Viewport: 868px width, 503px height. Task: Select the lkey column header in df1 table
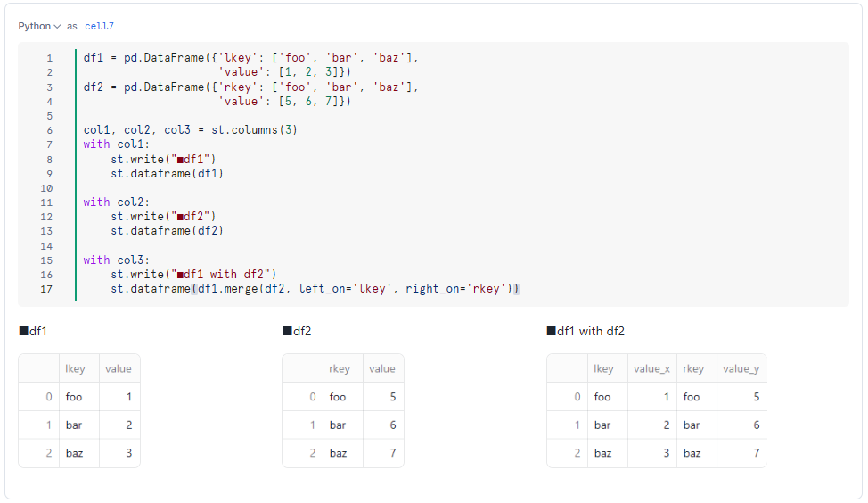pyautogui.click(x=79, y=368)
